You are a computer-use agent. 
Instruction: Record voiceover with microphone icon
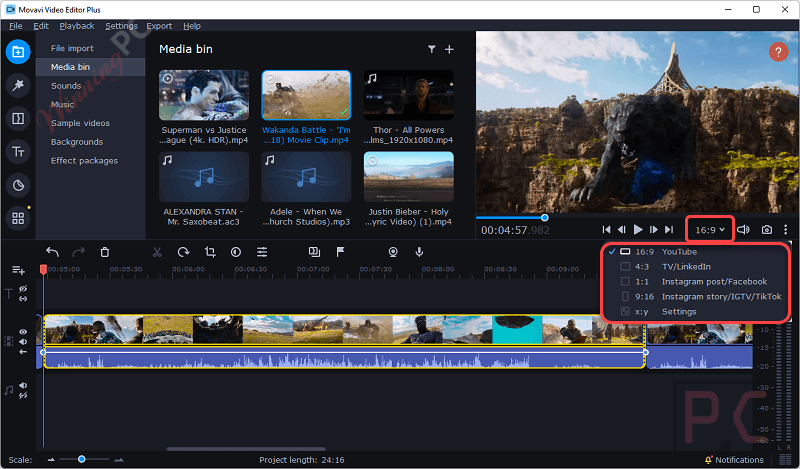(419, 252)
